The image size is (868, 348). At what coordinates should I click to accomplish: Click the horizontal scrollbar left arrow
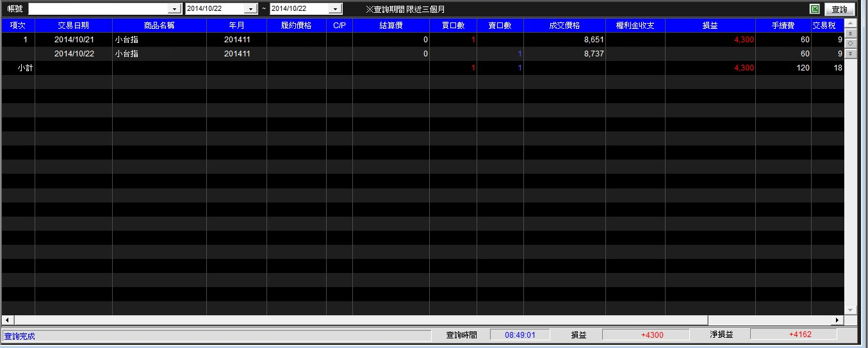[7, 319]
